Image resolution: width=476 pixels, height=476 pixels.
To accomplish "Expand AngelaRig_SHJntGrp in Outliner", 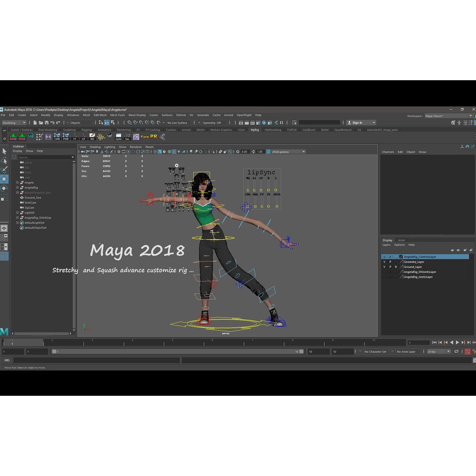I will [x=17, y=218].
